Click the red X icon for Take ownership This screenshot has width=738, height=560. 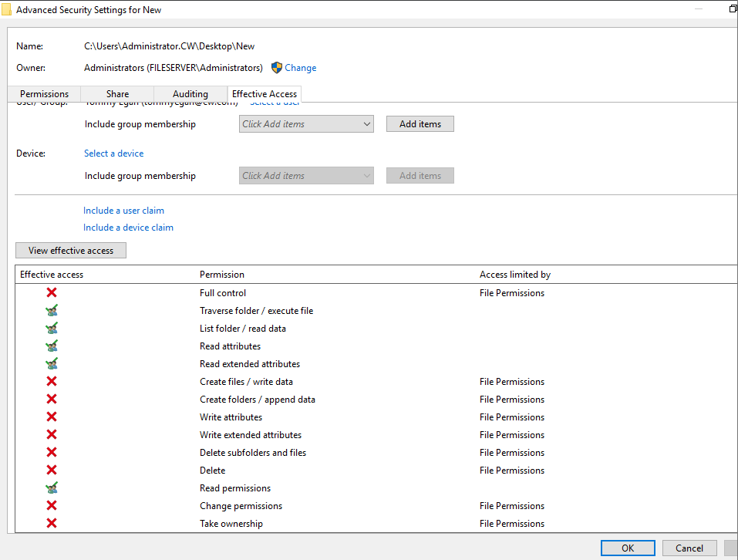point(52,524)
